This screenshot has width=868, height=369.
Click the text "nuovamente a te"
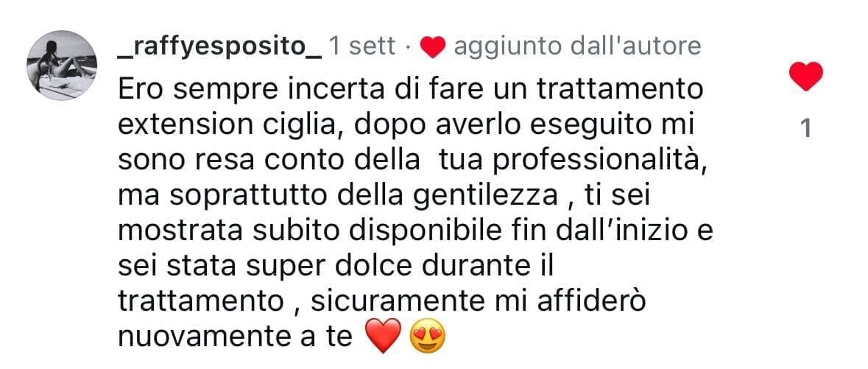point(236,337)
